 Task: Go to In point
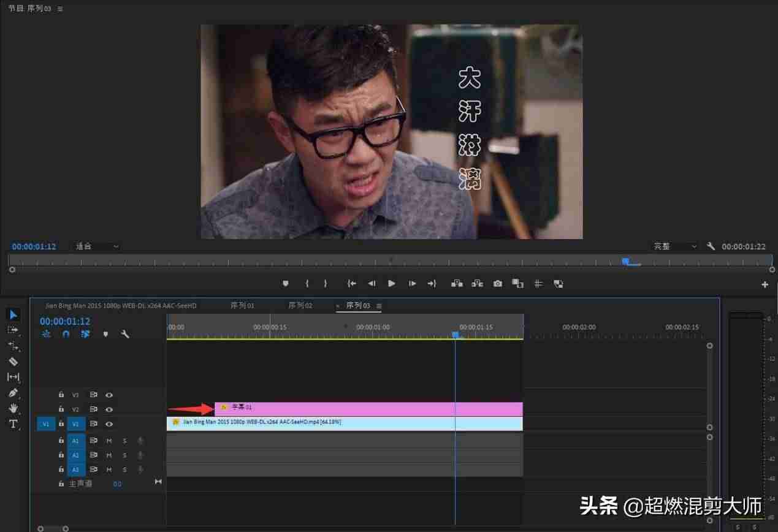[x=352, y=284]
